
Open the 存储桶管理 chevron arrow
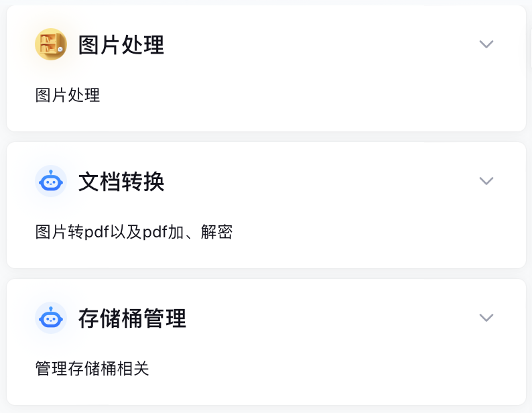tap(486, 318)
